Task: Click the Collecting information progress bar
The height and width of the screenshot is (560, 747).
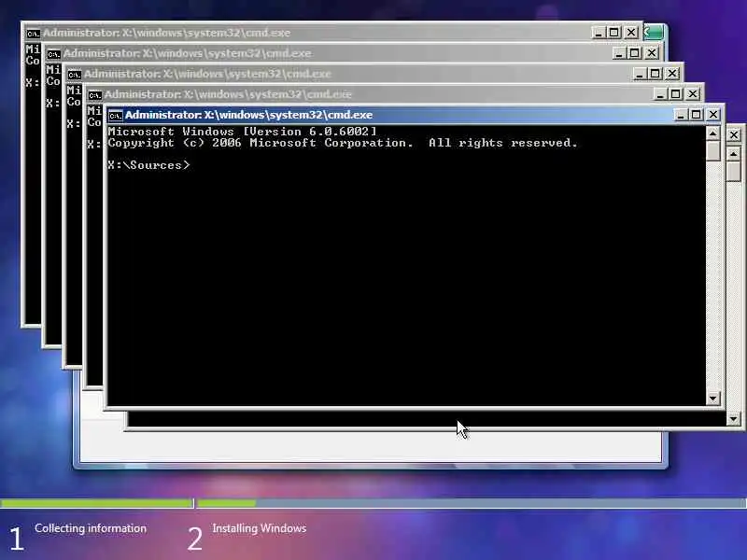Action: pos(97,503)
